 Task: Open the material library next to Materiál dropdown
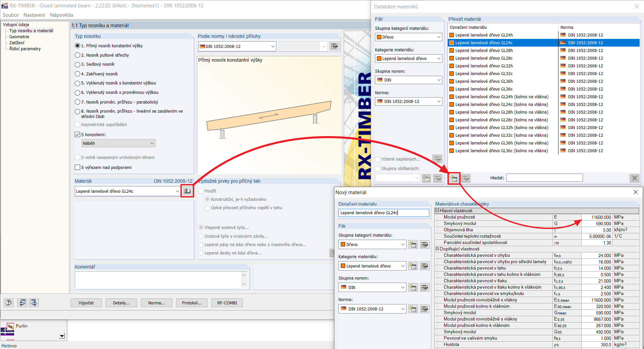pyautogui.click(x=187, y=191)
